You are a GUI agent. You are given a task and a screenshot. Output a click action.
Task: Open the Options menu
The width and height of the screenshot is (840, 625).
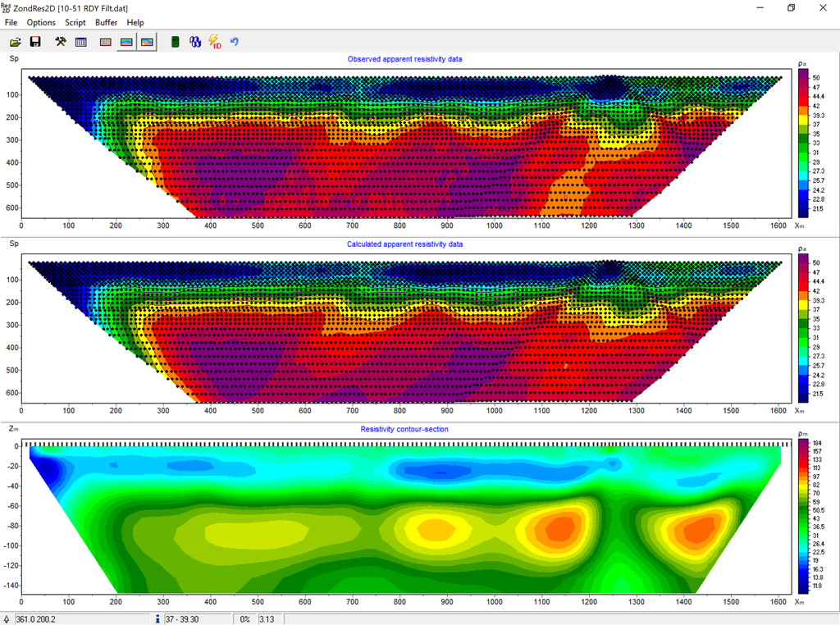click(x=41, y=23)
